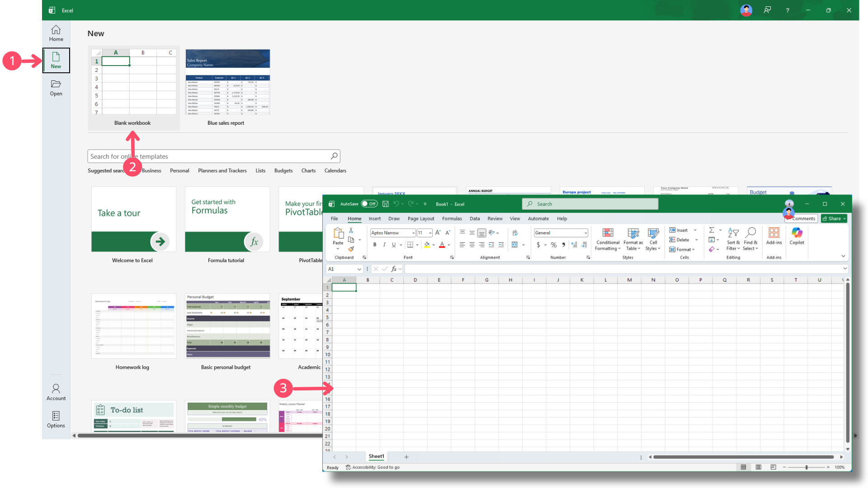Click the Decrease Indent icon

coord(491,244)
